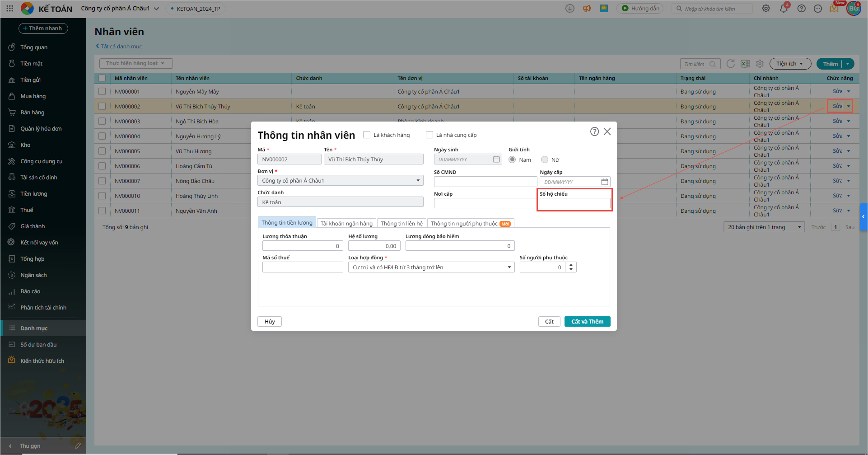
Task: Switch to Thông tin liên hệ tab
Action: [x=401, y=223]
